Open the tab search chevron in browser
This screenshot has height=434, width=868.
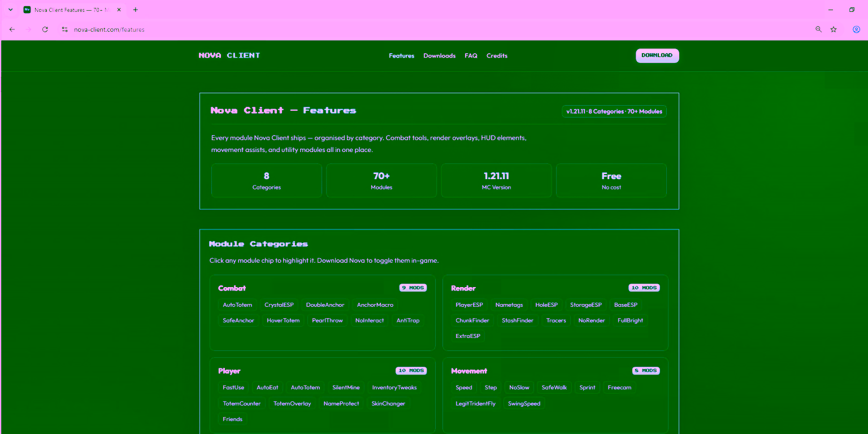(x=10, y=10)
